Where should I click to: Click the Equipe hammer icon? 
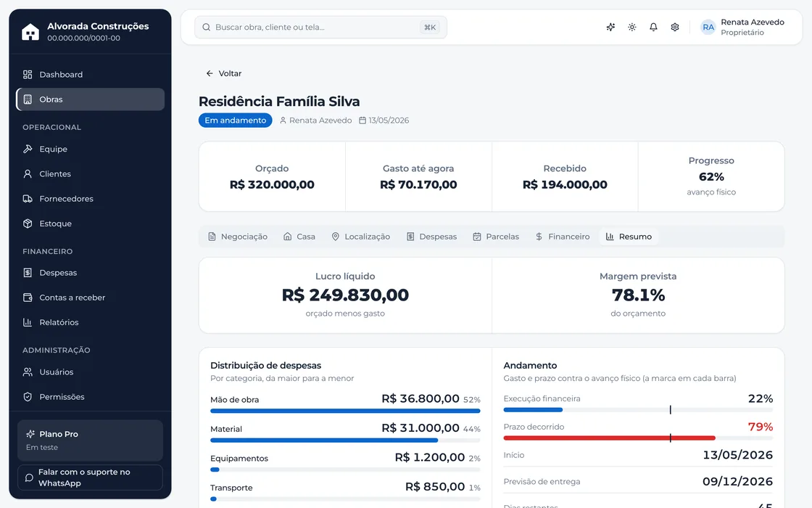(x=28, y=149)
